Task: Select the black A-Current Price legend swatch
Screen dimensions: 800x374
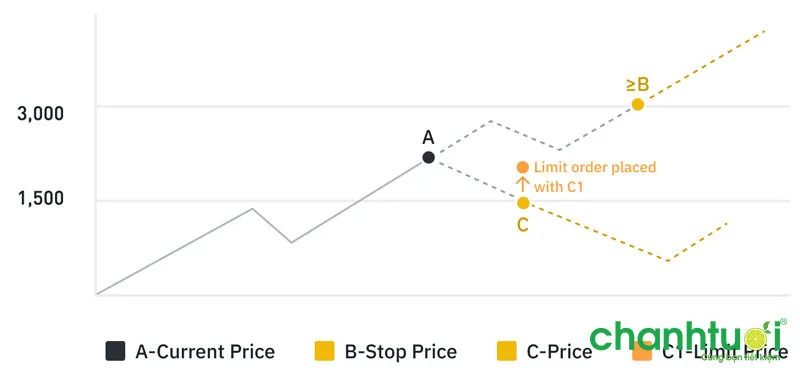Action: [115, 352]
